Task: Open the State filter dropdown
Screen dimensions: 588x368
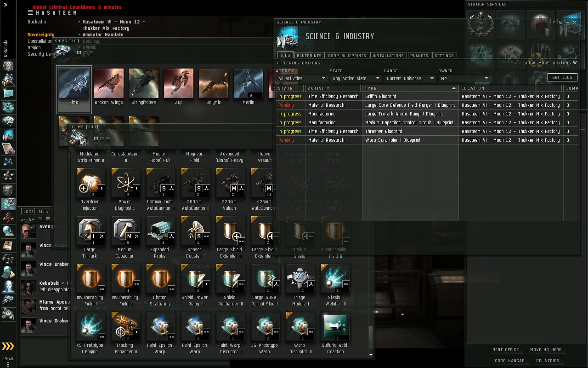Action: tap(355, 78)
